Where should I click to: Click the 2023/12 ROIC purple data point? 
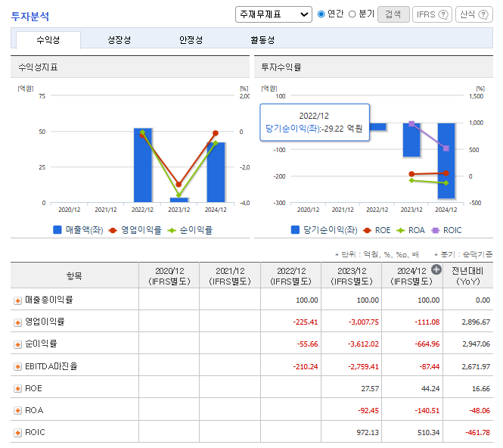click(411, 123)
